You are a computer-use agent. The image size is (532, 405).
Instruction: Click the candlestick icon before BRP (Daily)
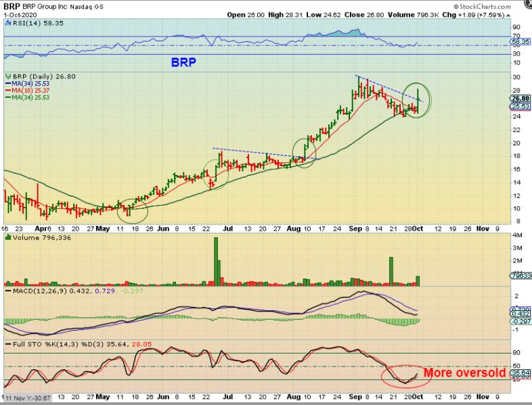tap(8, 76)
